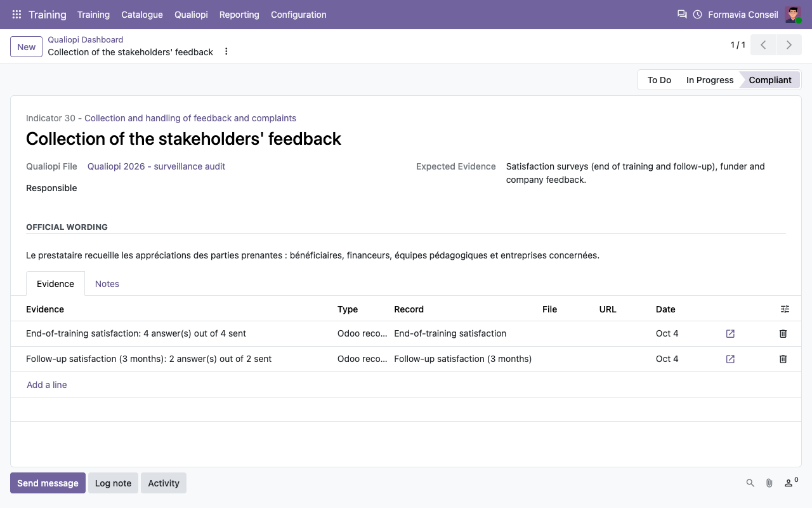The height and width of the screenshot is (508, 812).
Task: Add a line to the evidence table
Action: click(x=47, y=385)
